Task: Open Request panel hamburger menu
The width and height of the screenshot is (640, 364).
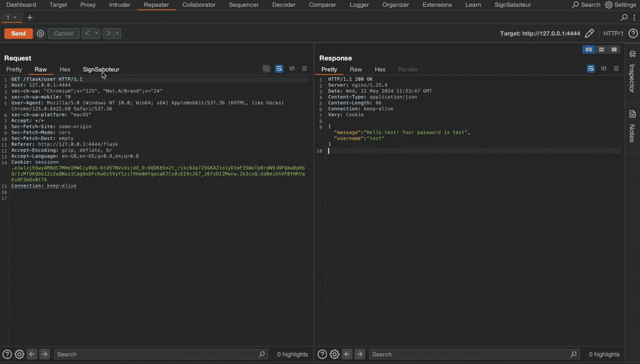Action: [304, 69]
